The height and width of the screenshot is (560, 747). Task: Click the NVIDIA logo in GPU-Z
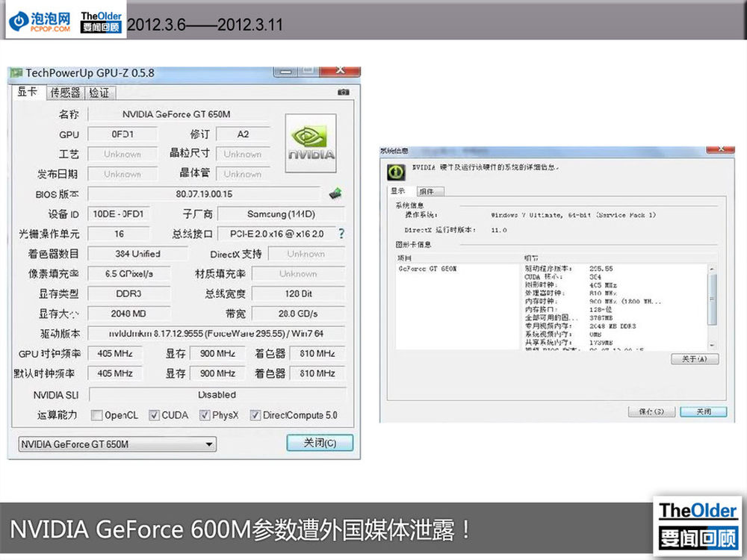tap(311, 143)
